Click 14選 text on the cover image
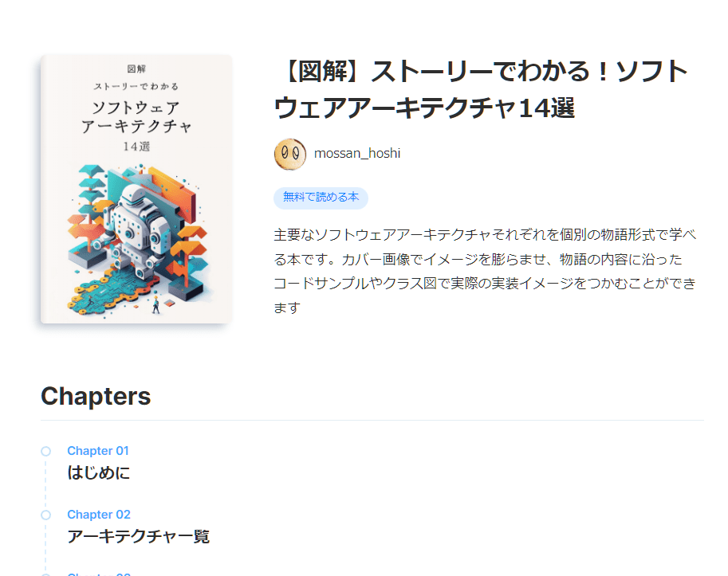 pyautogui.click(x=136, y=147)
